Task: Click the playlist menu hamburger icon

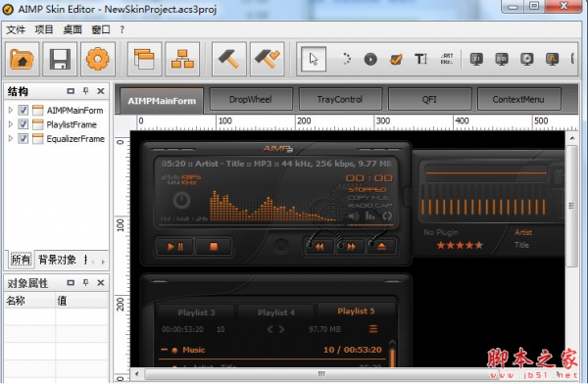Action: [373, 329]
